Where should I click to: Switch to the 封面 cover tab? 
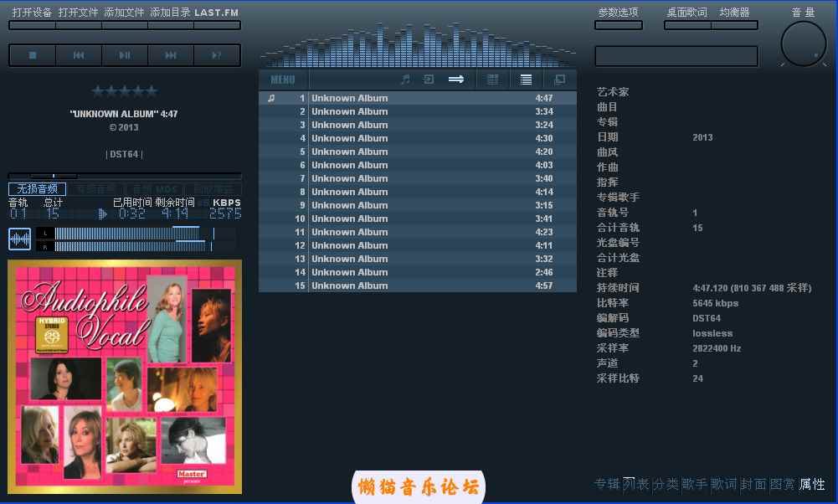tap(753, 484)
